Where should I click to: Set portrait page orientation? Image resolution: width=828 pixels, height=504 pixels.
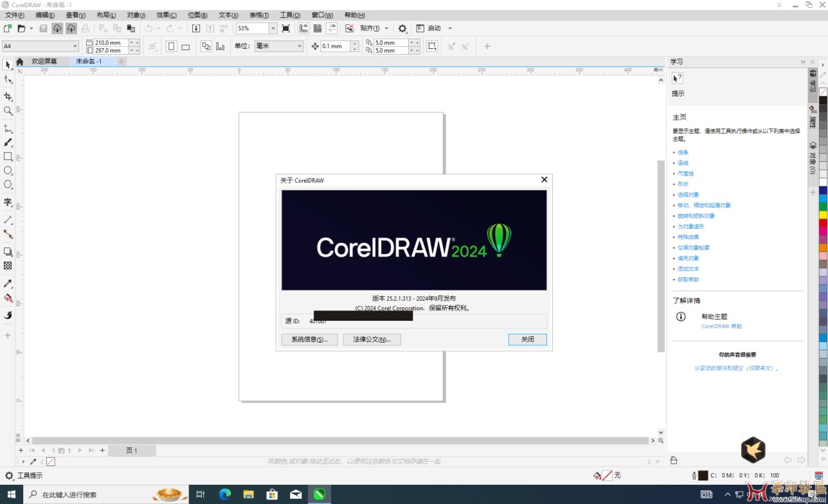(172, 46)
